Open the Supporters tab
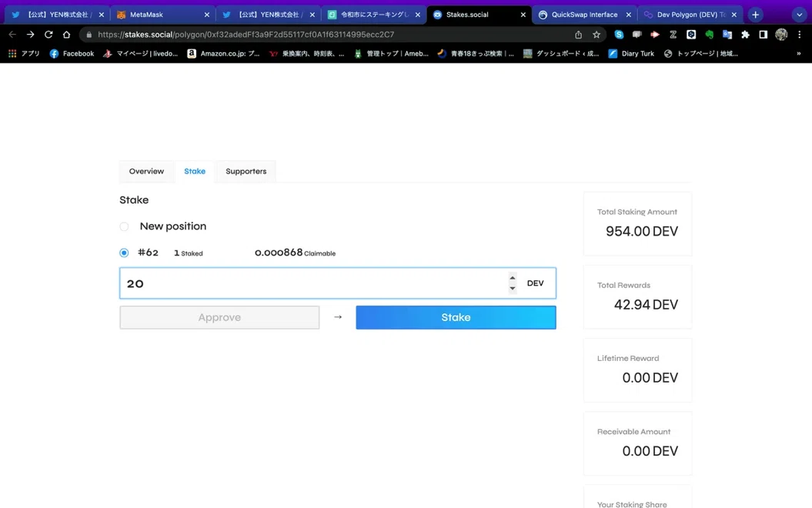 tap(246, 172)
